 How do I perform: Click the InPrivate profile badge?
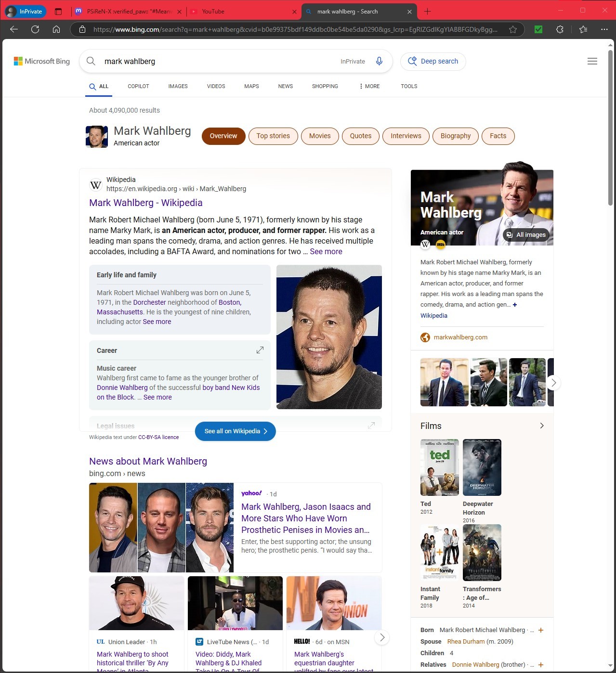25,11
